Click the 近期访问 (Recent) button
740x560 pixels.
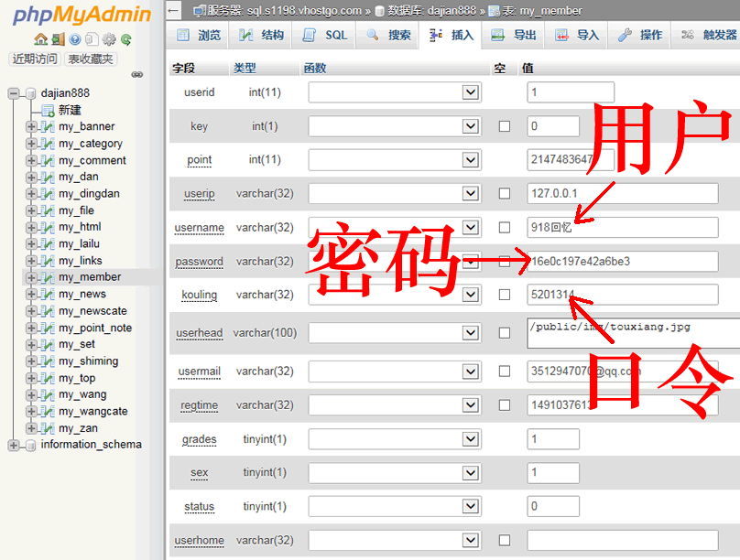(35, 59)
